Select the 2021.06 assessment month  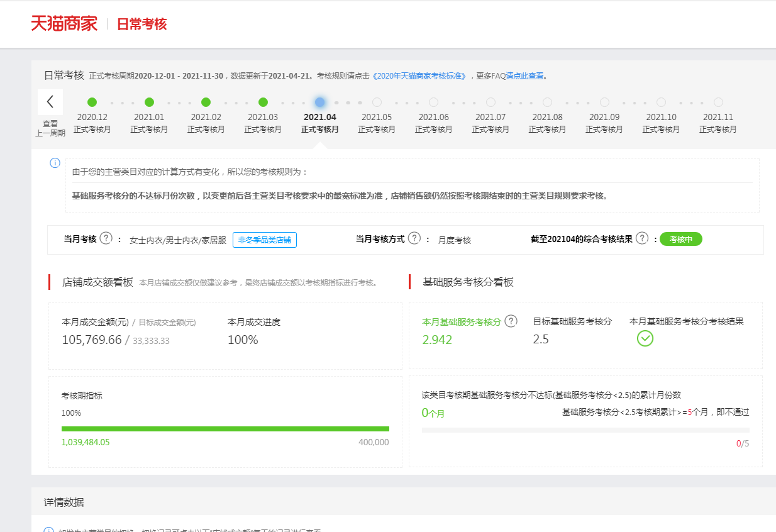434,123
